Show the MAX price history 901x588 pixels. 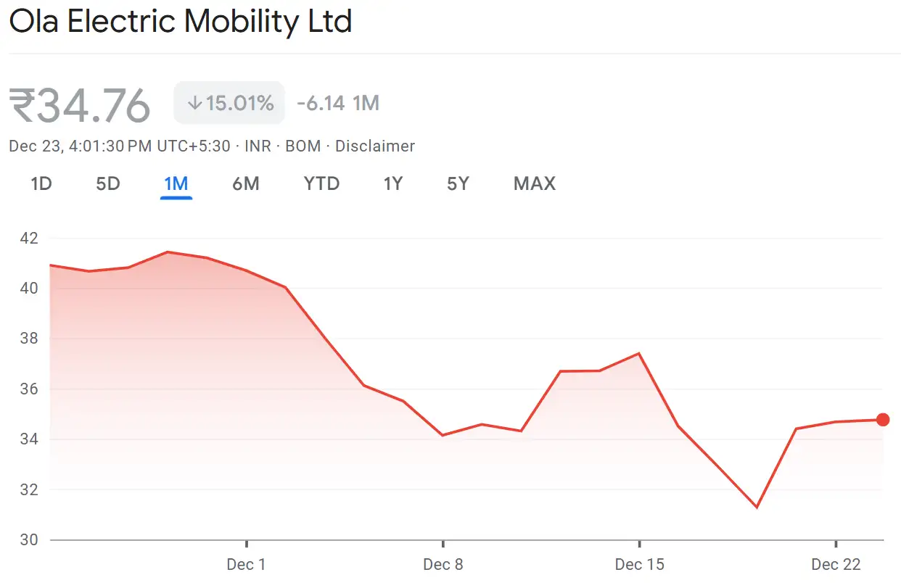pos(534,184)
